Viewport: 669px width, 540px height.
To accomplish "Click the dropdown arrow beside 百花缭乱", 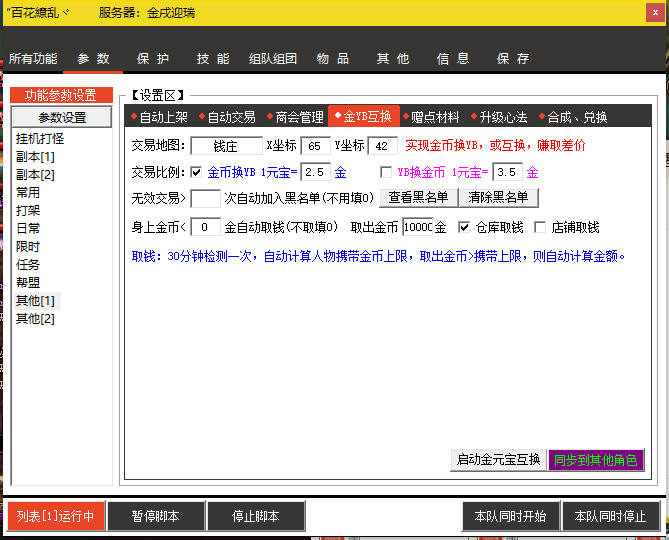I will point(66,12).
